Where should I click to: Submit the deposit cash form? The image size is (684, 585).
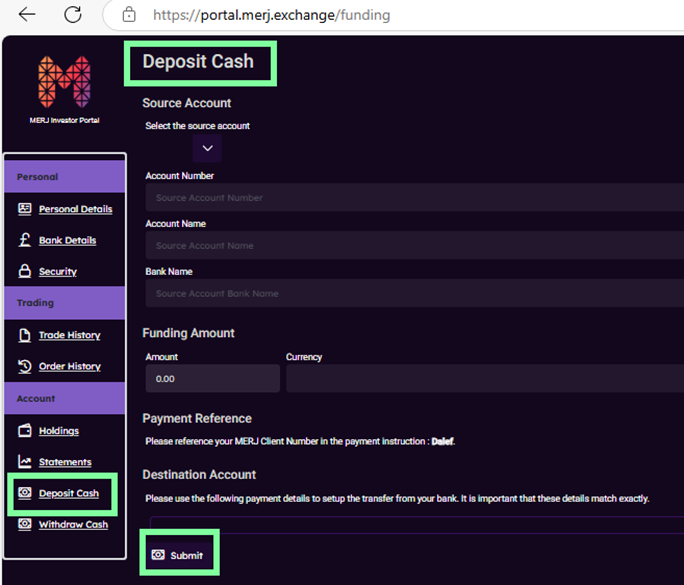click(x=178, y=555)
